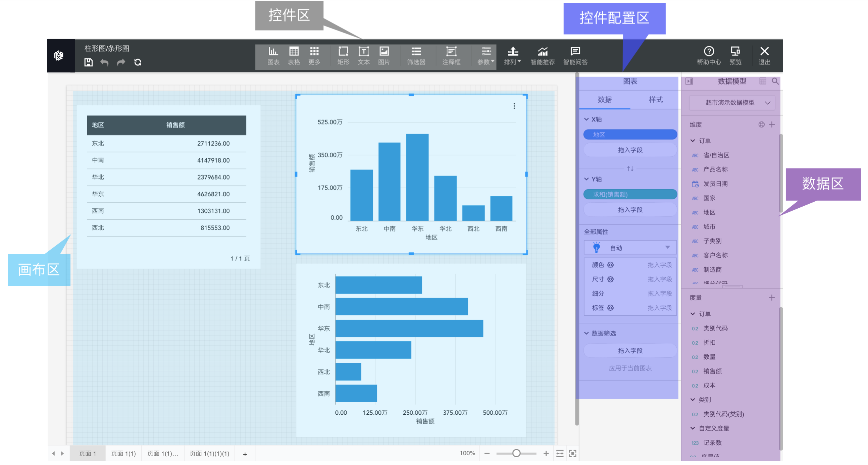Screen dimensions: 868x465
Task: Click the refresh icon beside redo
Action: [138, 62]
